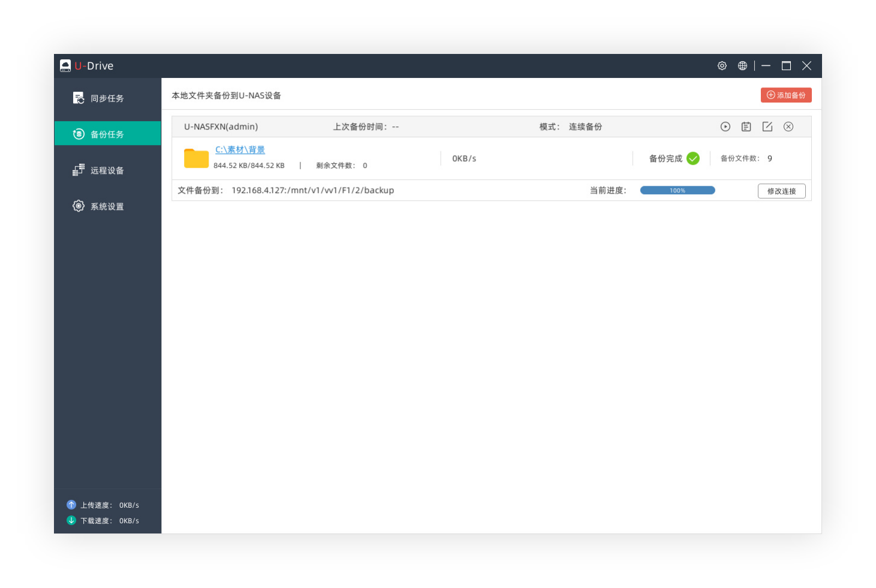The image size is (876, 588).
Task: Open the C:\素材\背景 folder link
Action: (240, 150)
